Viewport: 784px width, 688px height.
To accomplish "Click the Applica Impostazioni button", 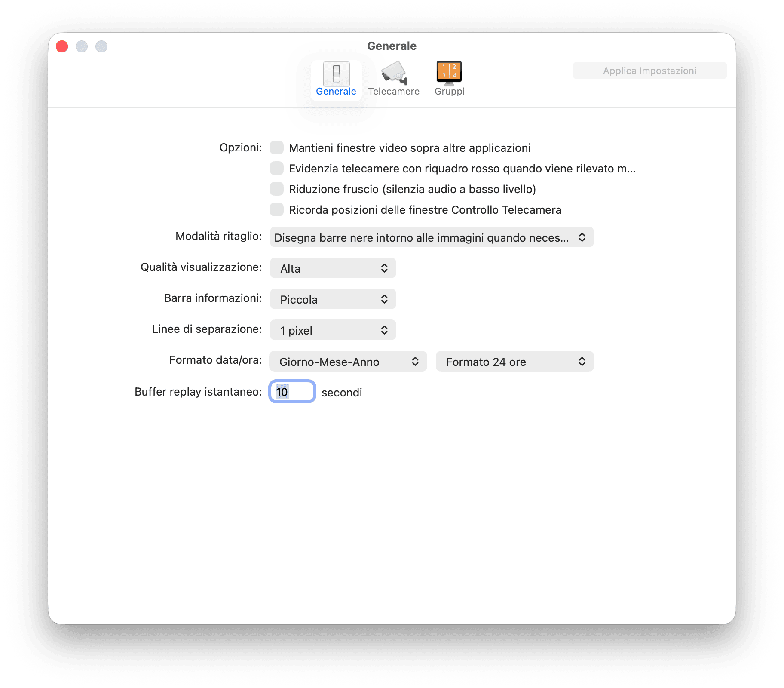I will click(x=649, y=71).
